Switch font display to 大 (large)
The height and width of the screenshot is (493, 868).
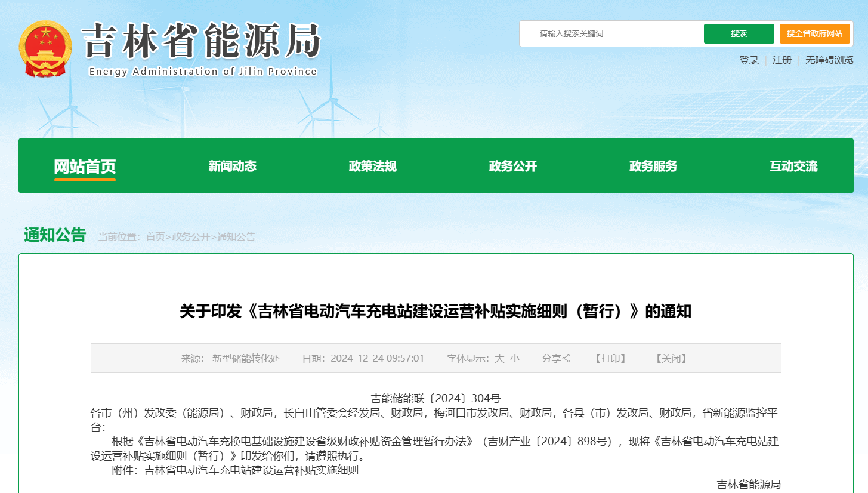(x=499, y=359)
